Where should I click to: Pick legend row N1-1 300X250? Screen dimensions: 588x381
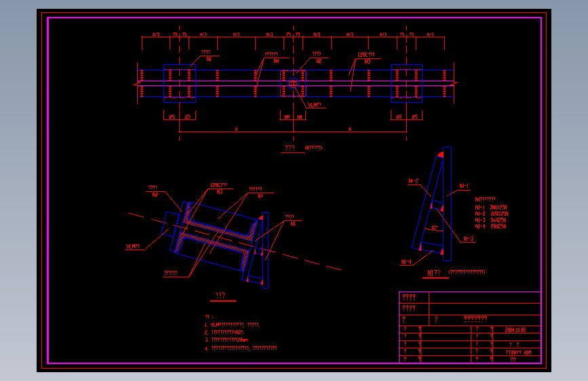point(491,207)
